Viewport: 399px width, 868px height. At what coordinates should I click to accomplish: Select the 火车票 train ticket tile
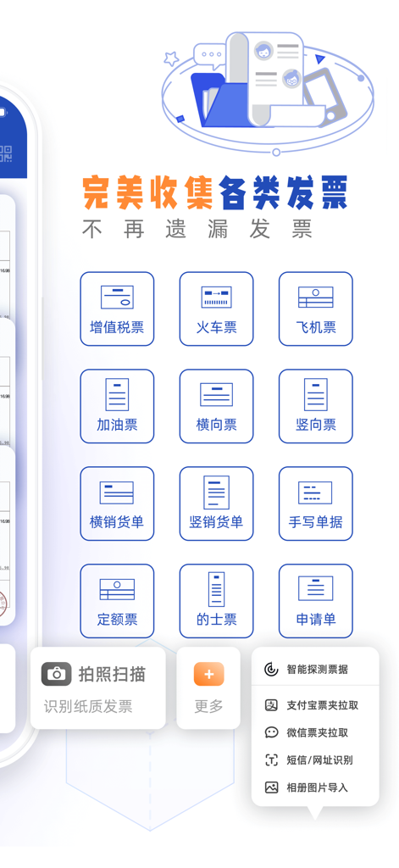(216, 309)
